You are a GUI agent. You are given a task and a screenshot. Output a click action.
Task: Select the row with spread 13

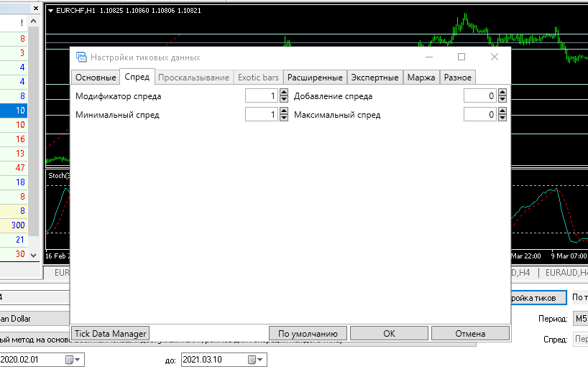pos(14,154)
